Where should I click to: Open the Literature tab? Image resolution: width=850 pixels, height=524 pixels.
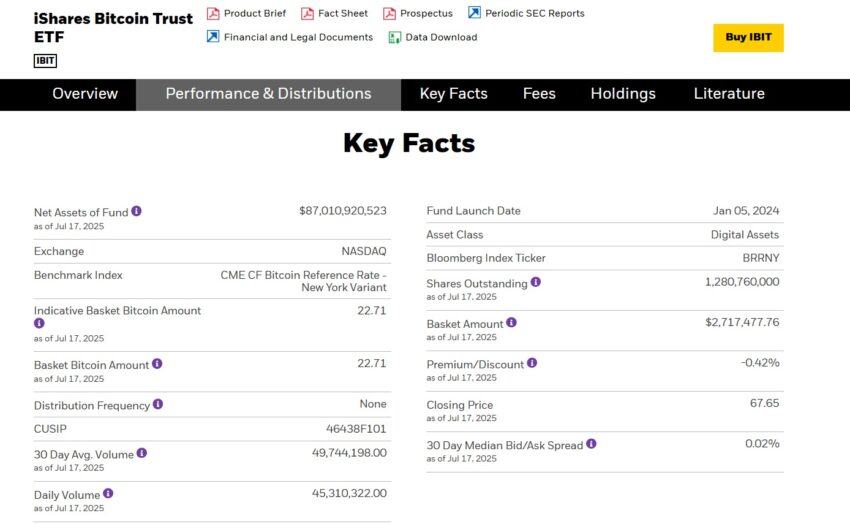coord(729,94)
